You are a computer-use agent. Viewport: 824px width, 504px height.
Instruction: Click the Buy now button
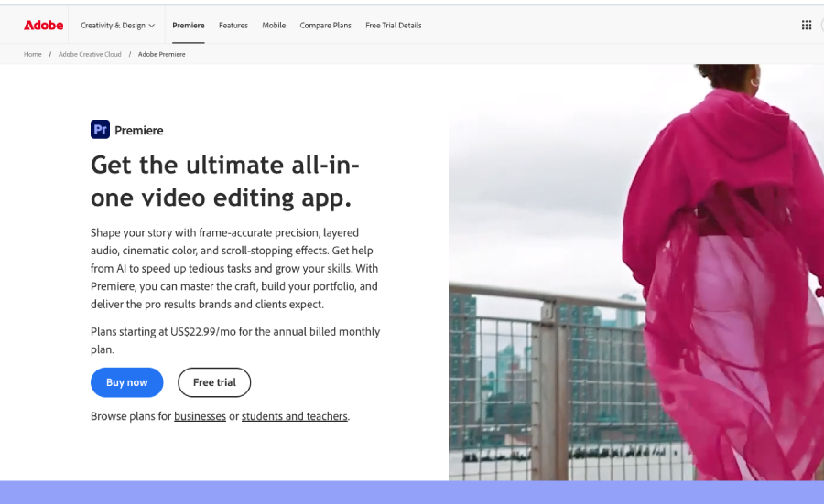[126, 382]
